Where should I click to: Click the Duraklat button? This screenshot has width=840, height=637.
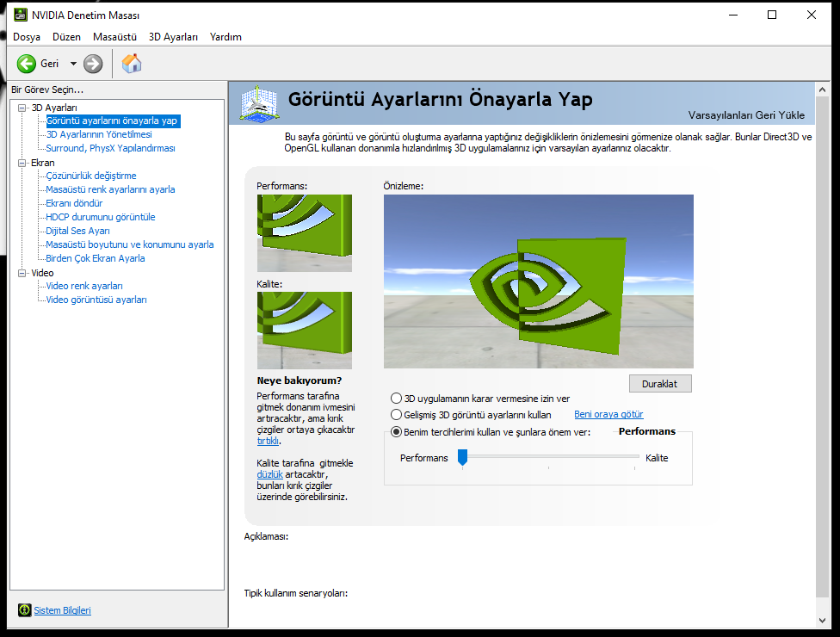click(660, 384)
